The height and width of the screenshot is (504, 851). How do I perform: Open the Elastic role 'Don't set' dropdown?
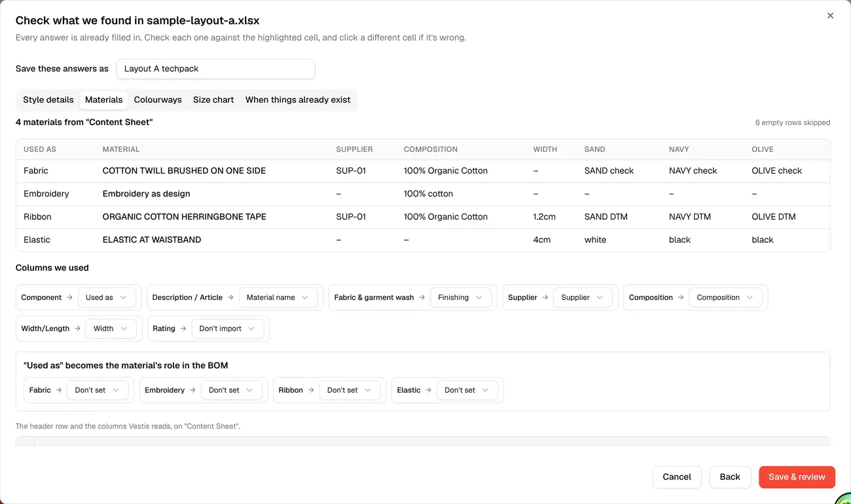(467, 390)
